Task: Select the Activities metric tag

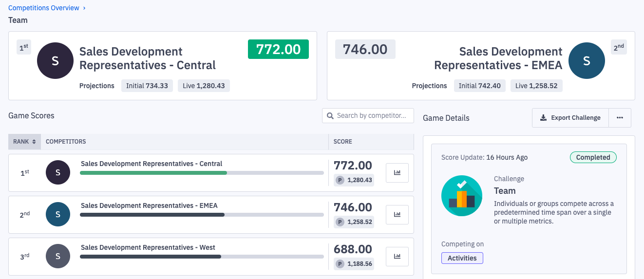Action: point(462,258)
